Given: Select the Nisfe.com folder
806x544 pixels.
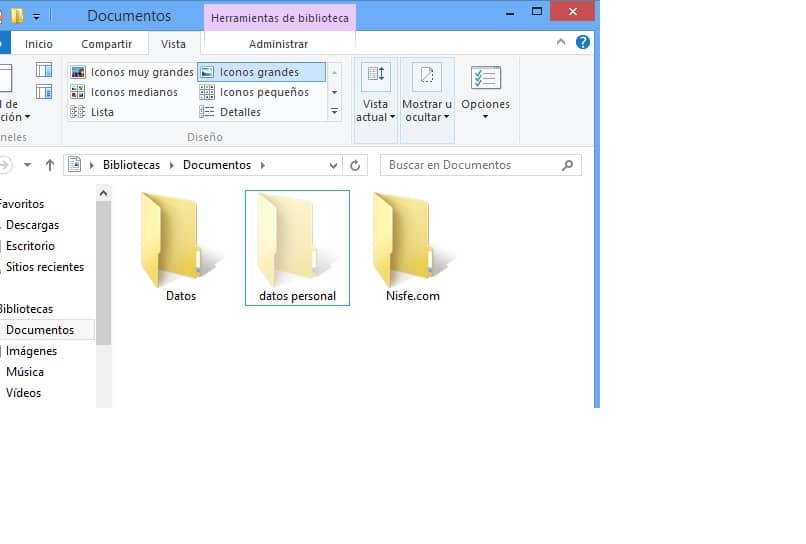Looking at the screenshot, I should (x=413, y=247).
